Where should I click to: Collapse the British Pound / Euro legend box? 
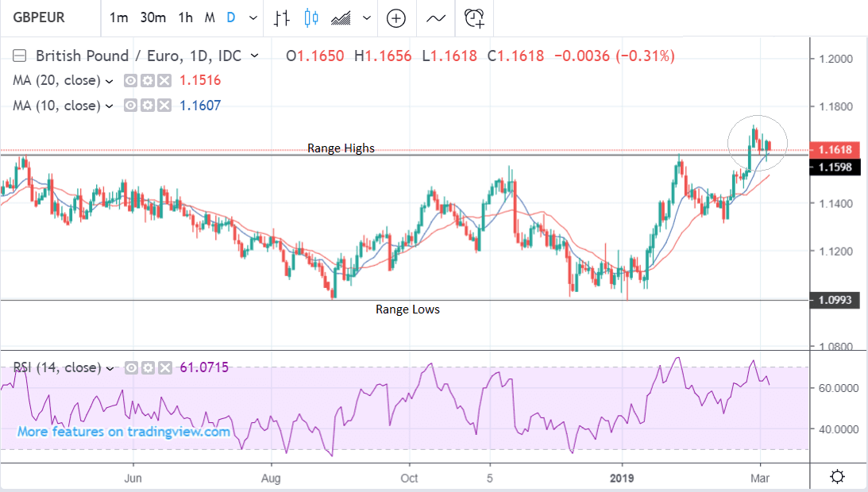20,56
